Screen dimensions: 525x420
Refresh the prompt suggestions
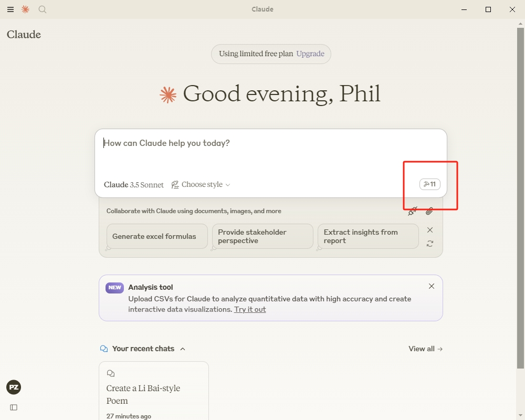(430, 244)
